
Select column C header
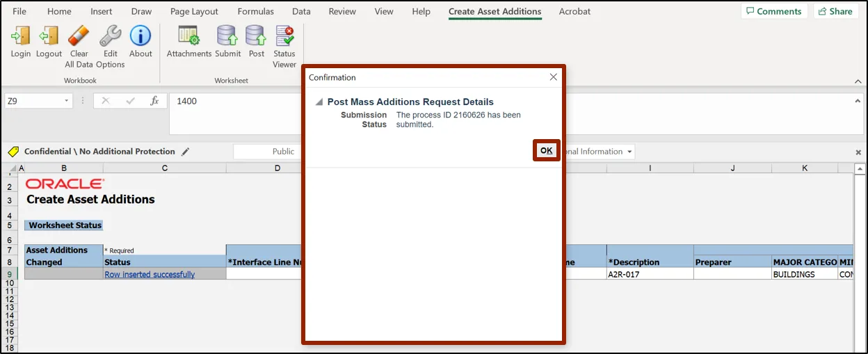tap(165, 168)
